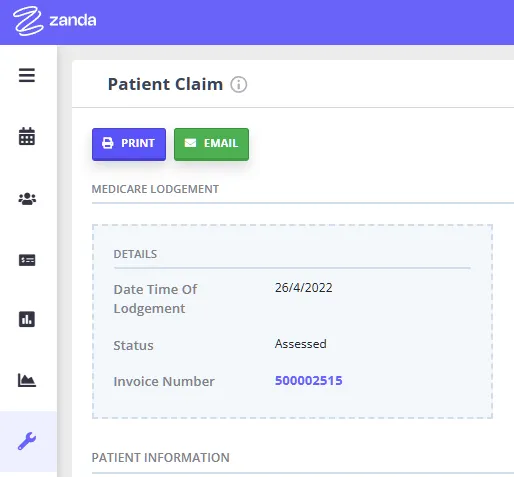This screenshot has height=477, width=514.
Task: Click the Assessed status value
Action: pyautogui.click(x=301, y=344)
